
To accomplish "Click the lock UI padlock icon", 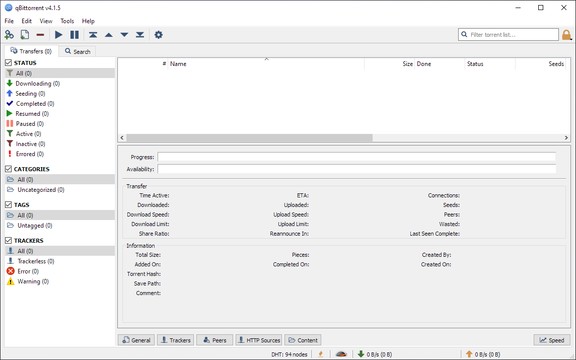I will tap(566, 35).
